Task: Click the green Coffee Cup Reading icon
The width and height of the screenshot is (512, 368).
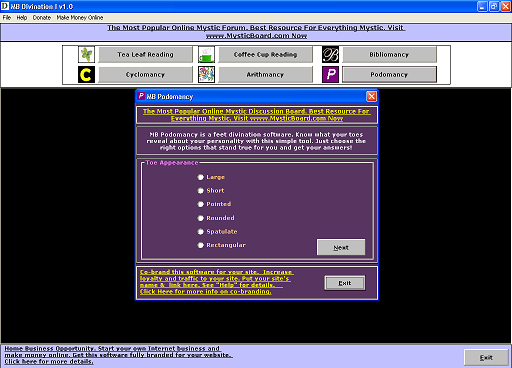Action: (x=206, y=54)
